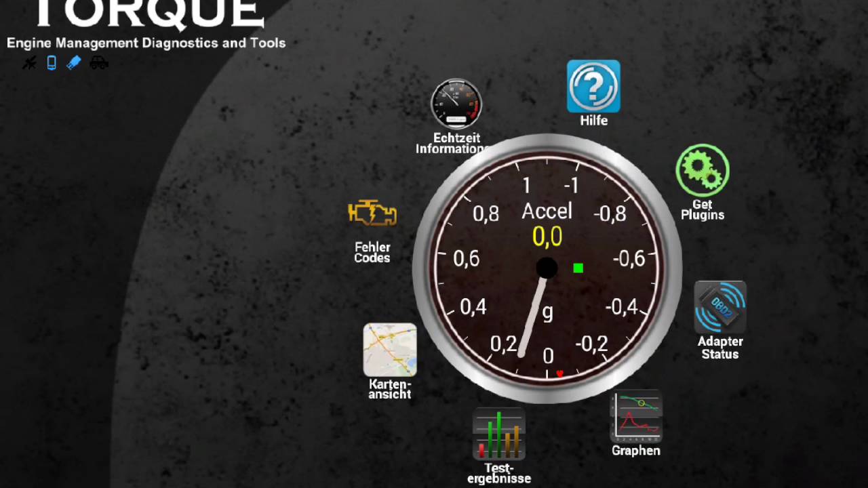The width and height of the screenshot is (868, 488).
Task: Open Adapter Status OBD2 icon
Action: pyautogui.click(x=720, y=307)
